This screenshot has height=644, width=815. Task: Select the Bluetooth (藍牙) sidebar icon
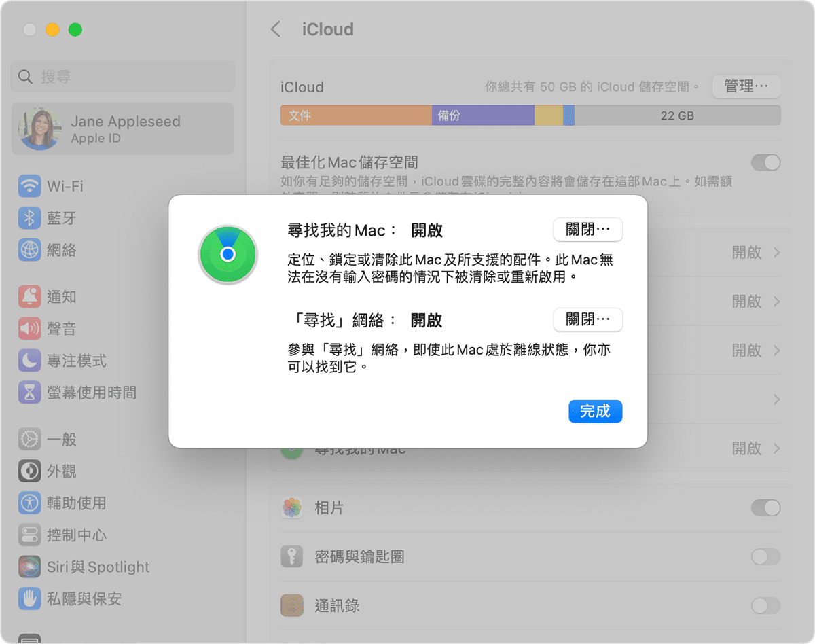29,218
